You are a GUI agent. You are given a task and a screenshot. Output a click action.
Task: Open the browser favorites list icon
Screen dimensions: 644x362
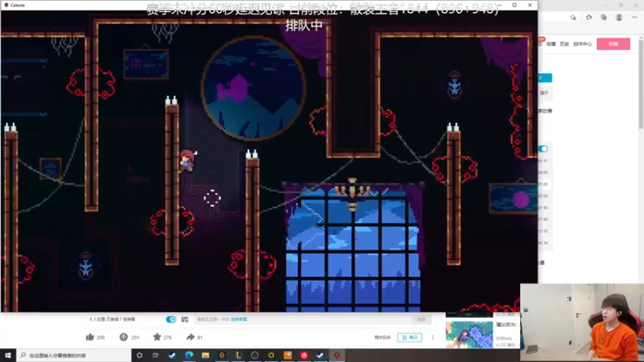(589, 17)
